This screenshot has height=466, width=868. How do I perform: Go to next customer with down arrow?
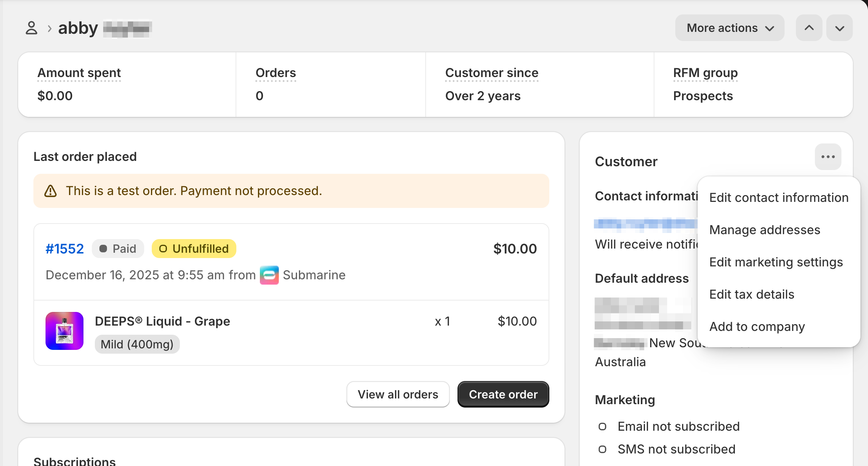click(840, 28)
